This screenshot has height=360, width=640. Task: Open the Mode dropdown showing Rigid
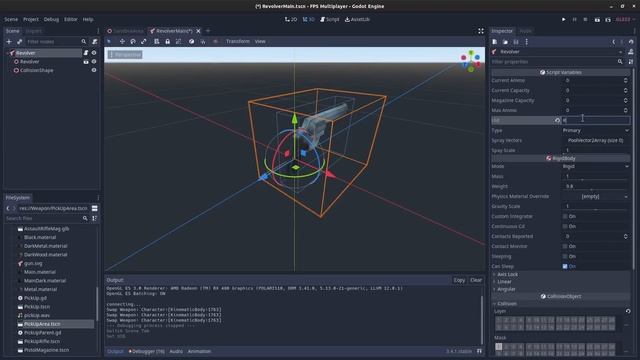[x=596, y=166]
